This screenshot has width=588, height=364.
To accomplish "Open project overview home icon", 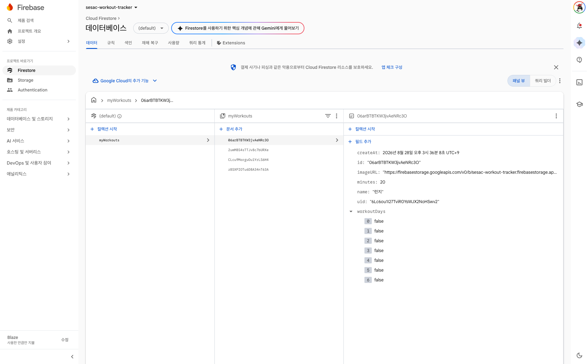I will tap(10, 31).
